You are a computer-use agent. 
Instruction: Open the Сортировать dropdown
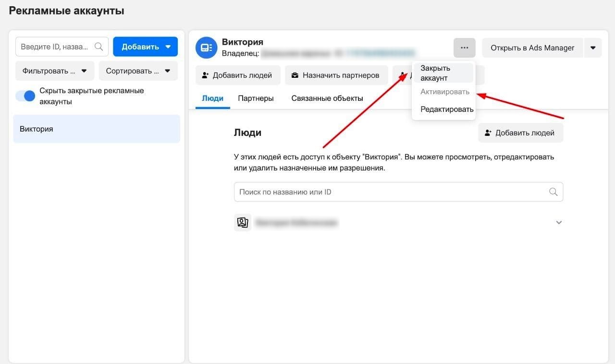[x=138, y=71]
